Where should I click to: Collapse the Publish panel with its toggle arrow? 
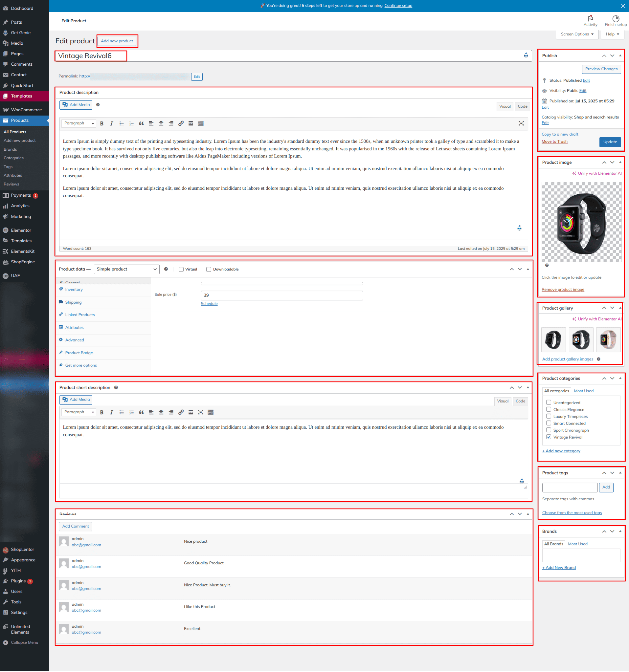(620, 56)
